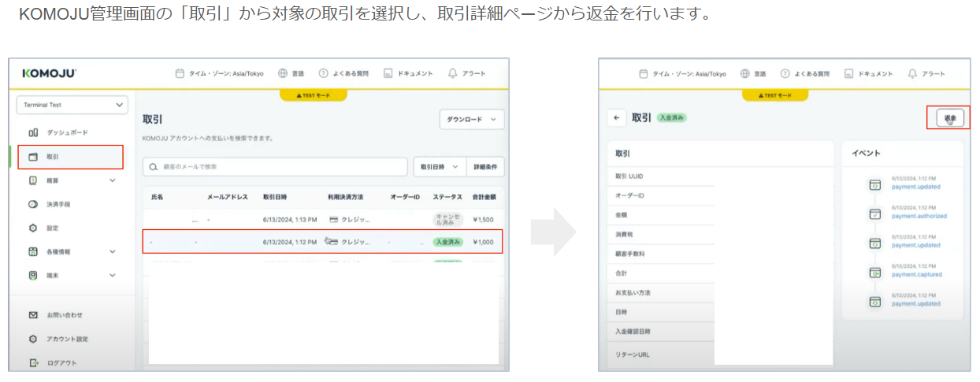
Task: Click the back arrow beside 取引 heading
Action: pos(616,118)
